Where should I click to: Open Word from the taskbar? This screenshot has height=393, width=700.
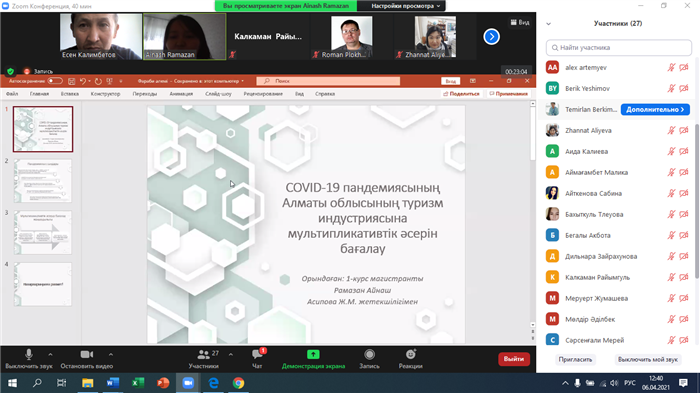pos(112,383)
